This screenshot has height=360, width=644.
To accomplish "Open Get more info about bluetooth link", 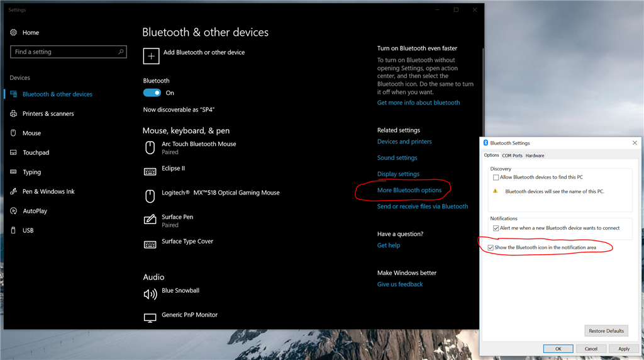I will coord(418,103).
